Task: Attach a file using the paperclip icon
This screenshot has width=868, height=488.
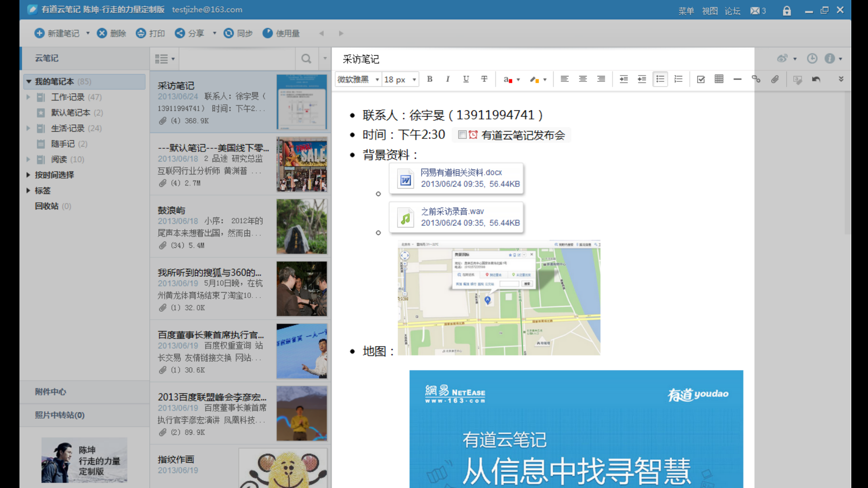Action: point(775,79)
